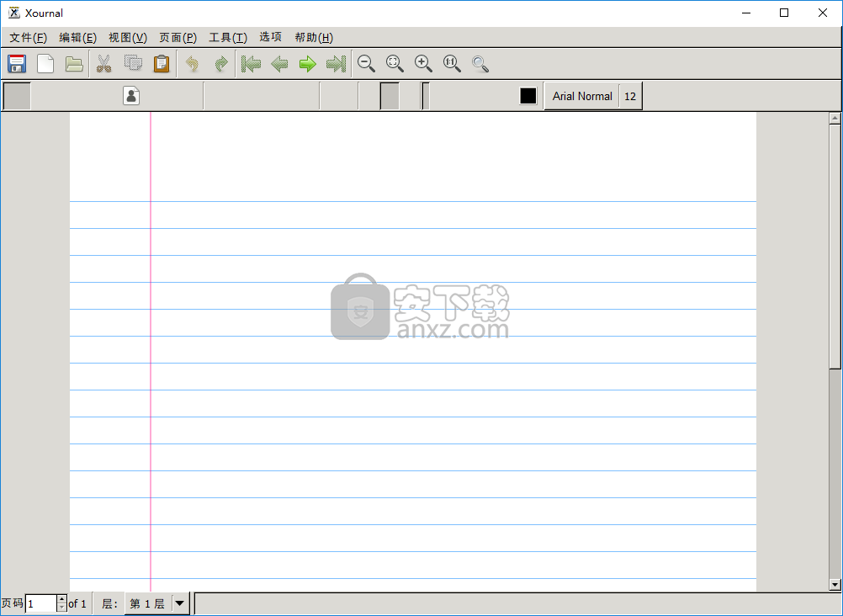843x616 pixels.
Task: Redo the last undone action
Action: click(221, 63)
